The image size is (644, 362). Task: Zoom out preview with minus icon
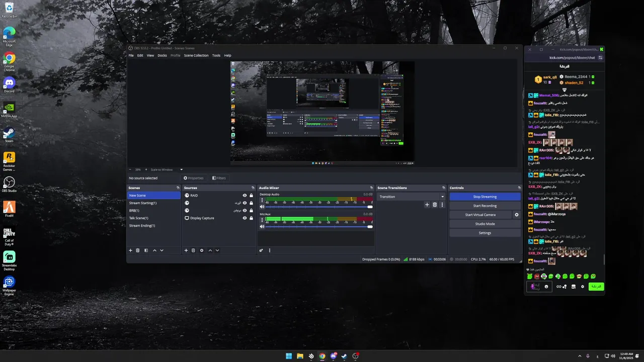click(x=130, y=169)
